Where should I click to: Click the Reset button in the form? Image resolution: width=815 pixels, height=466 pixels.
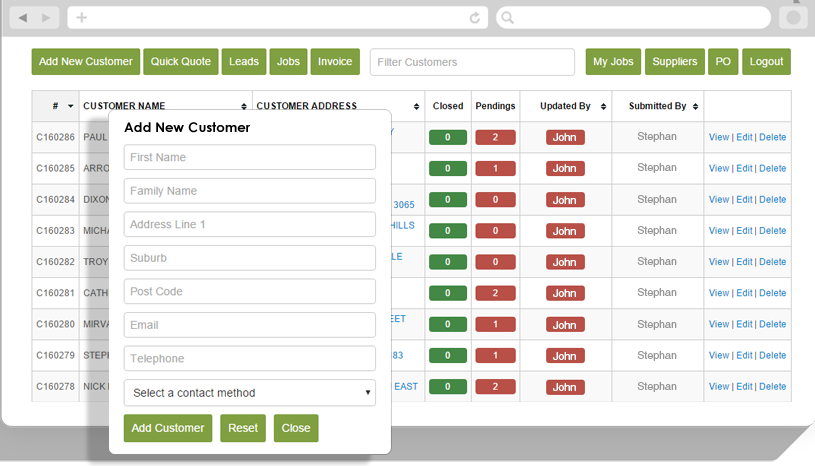coord(243,428)
